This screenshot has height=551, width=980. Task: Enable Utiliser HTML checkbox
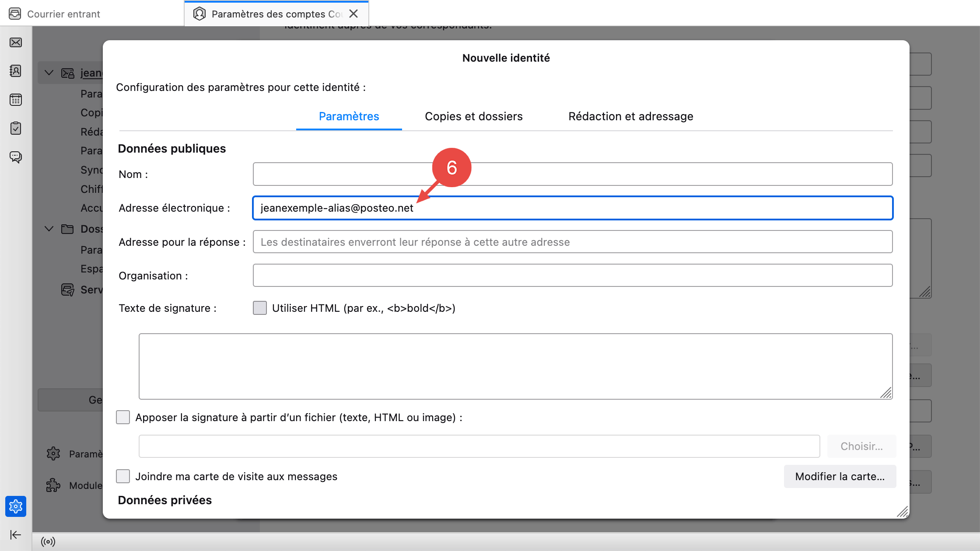(x=260, y=308)
